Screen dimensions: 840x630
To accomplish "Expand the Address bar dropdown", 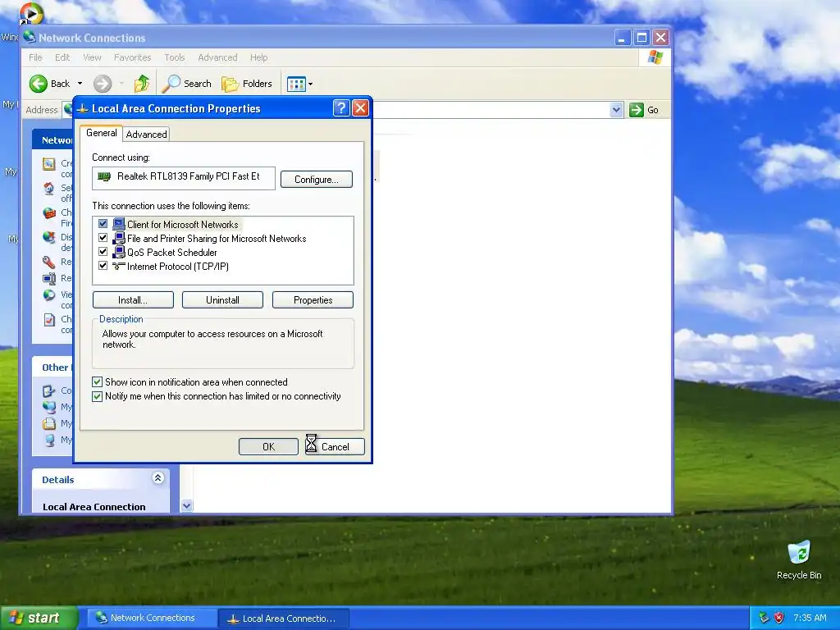I will tap(616, 110).
